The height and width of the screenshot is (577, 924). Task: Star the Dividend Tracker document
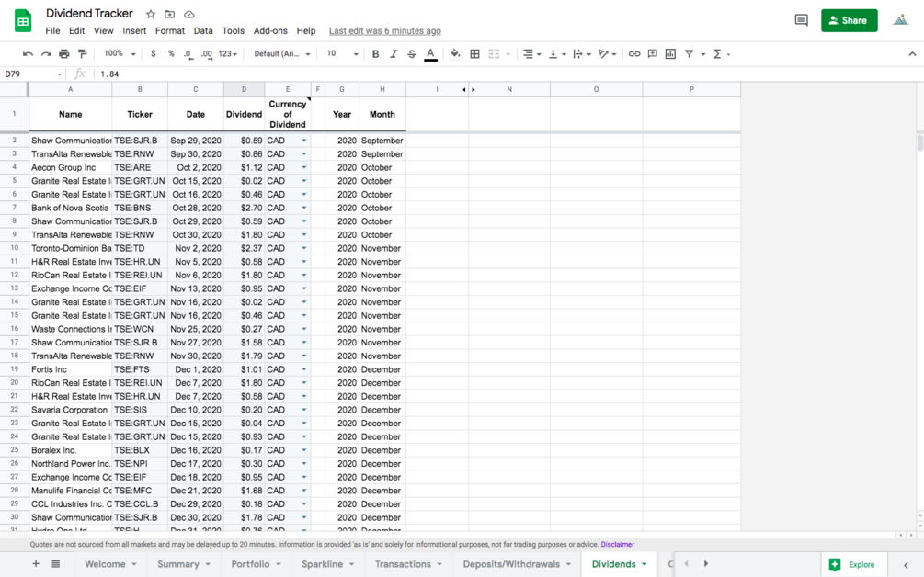pyautogui.click(x=151, y=14)
